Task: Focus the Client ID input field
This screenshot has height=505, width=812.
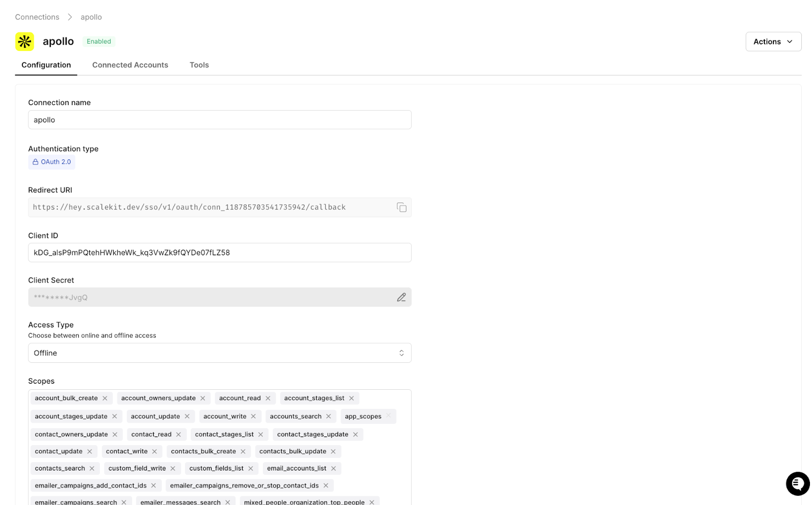Action: (x=220, y=252)
